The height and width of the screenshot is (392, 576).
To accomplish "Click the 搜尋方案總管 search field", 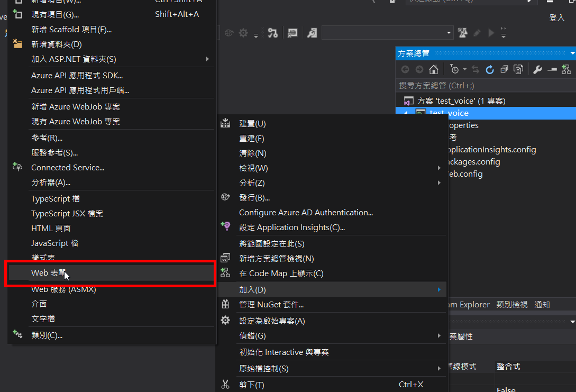I will [486, 86].
